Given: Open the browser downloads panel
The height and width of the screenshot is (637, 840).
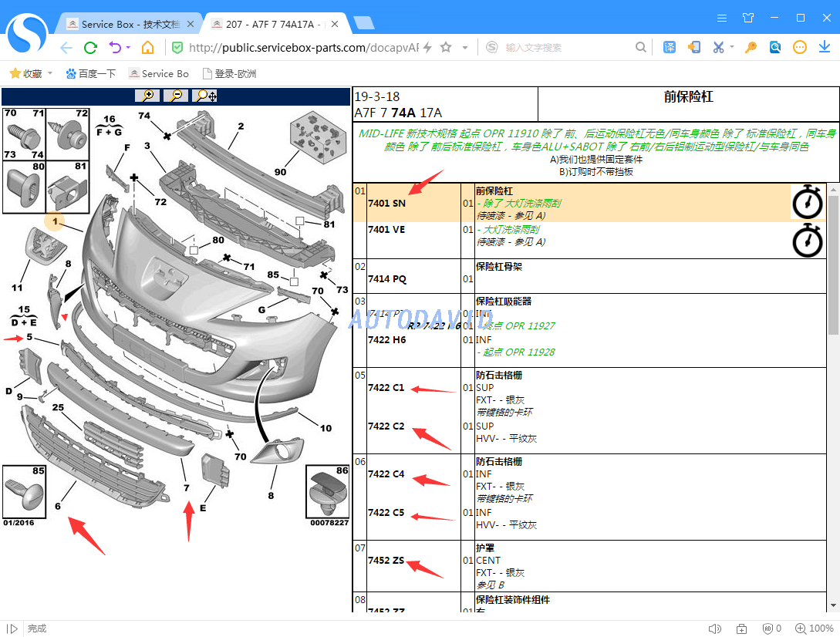Looking at the screenshot, I should click(825, 48).
